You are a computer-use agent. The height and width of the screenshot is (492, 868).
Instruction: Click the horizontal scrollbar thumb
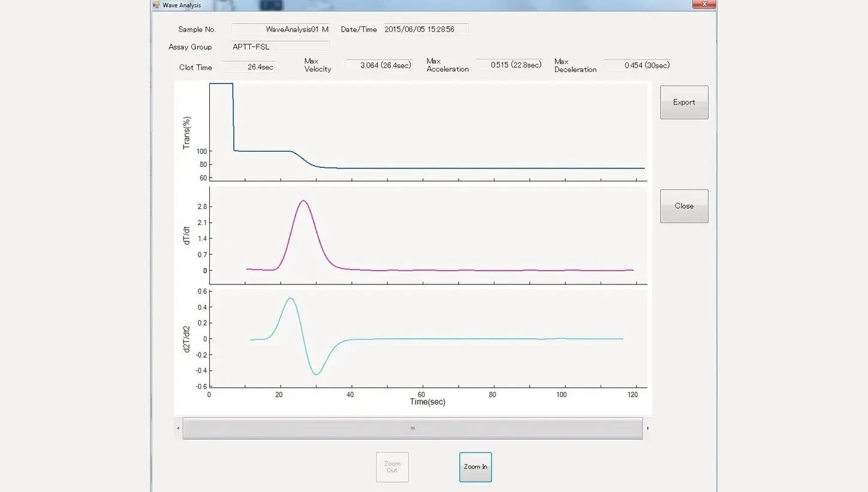pos(412,428)
